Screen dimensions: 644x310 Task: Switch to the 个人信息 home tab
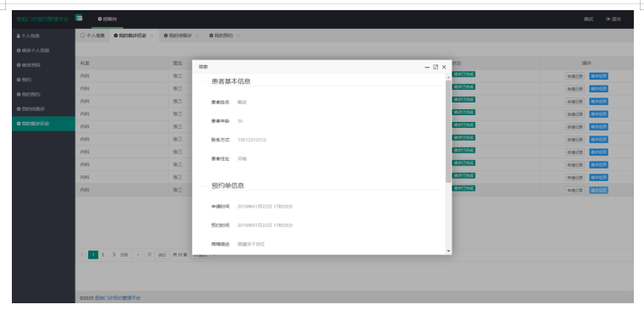pyautogui.click(x=92, y=36)
